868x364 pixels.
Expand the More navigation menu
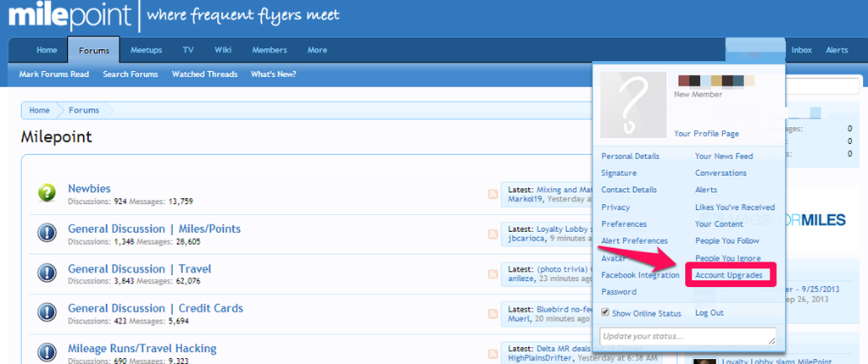point(317,50)
